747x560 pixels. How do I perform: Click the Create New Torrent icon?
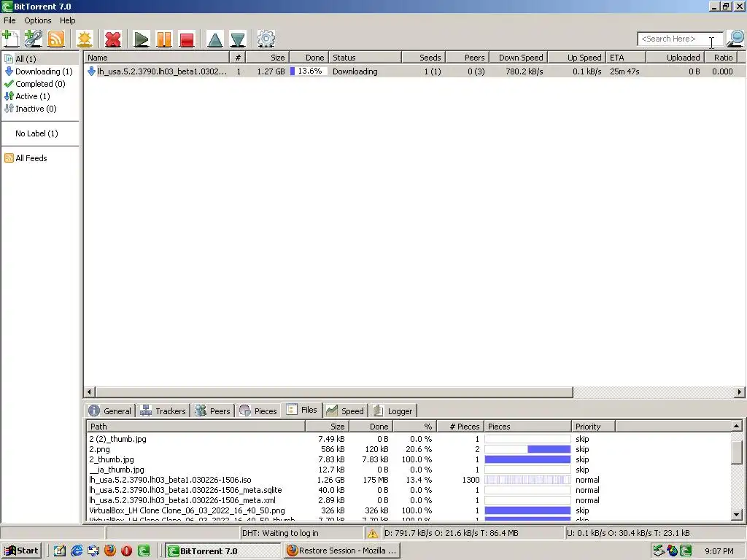pos(85,39)
